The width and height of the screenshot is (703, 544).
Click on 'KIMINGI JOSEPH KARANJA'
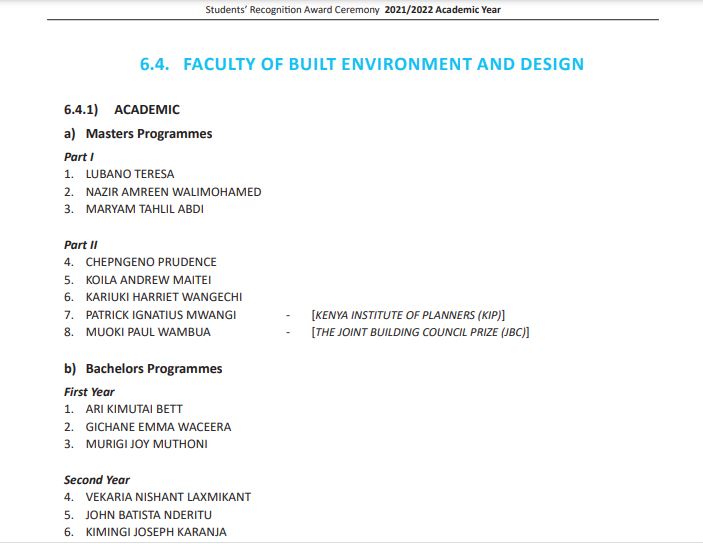click(x=156, y=532)
